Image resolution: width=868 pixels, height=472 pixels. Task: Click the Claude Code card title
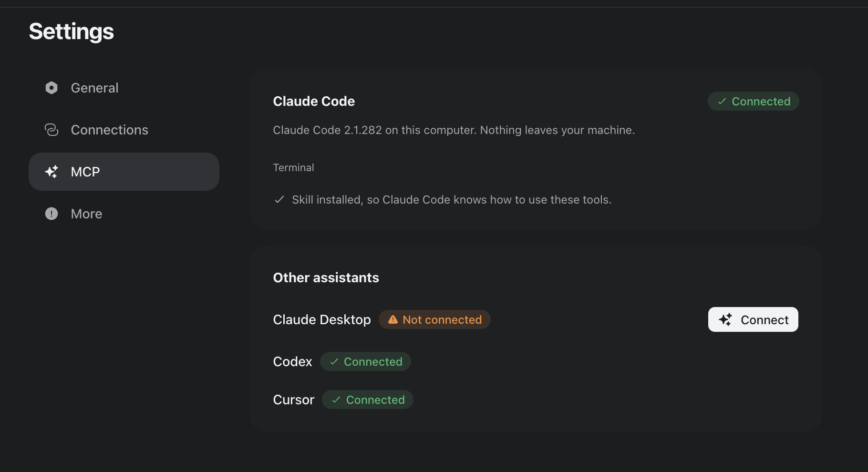[x=314, y=101]
